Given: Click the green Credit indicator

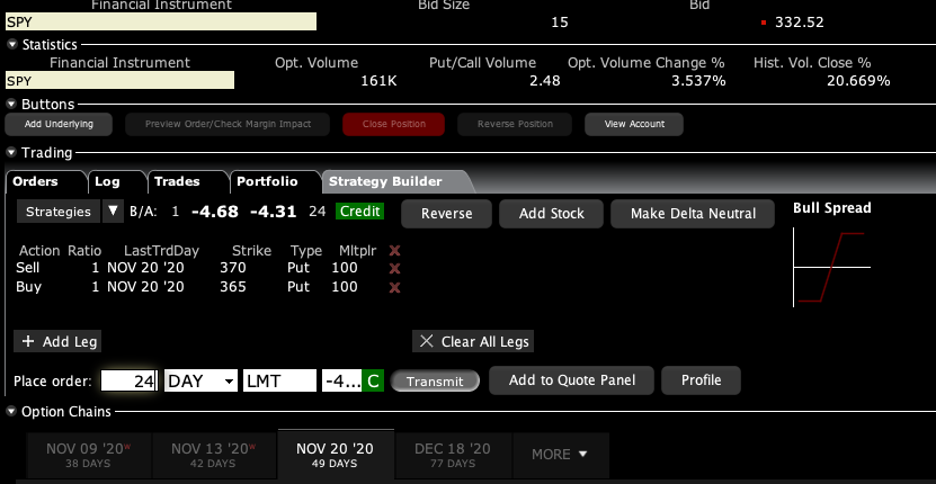Looking at the screenshot, I should (360, 212).
